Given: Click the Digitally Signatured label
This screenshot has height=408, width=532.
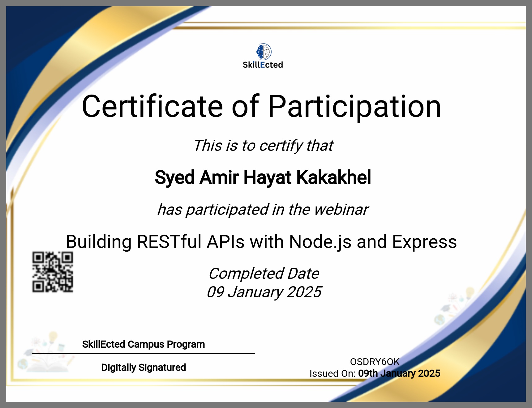Looking at the screenshot, I should point(144,368).
